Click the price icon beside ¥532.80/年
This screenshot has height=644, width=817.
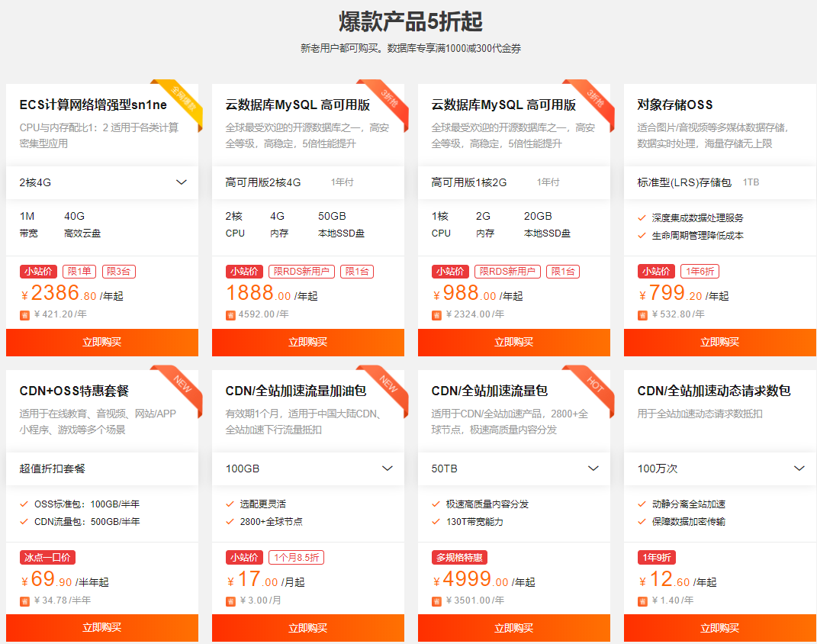tap(642, 314)
